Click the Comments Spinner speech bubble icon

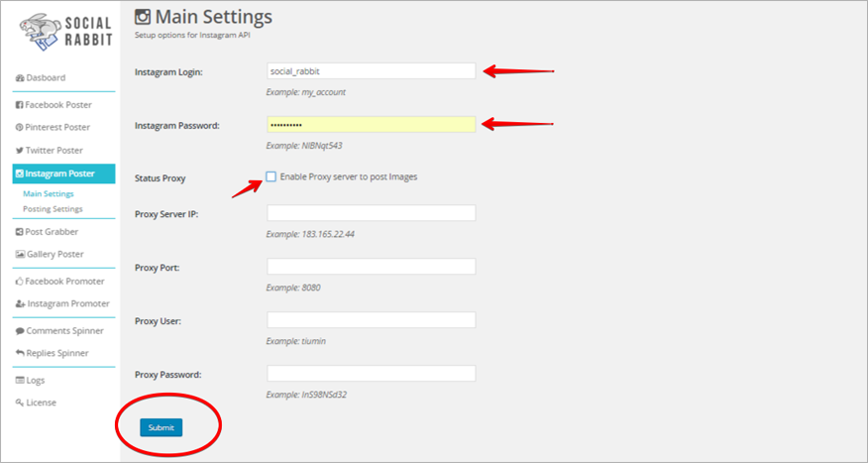[x=20, y=331]
